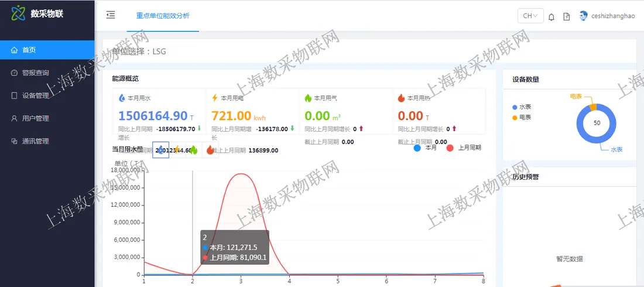Click green down arrow next to -136178.00

pyautogui.click(x=292, y=128)
